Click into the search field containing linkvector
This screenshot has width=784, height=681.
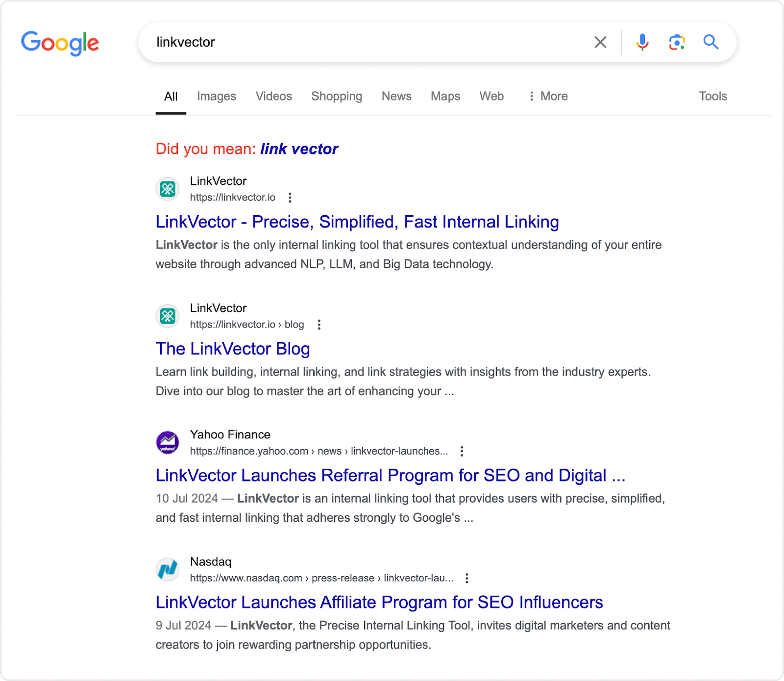coord(363,42)
